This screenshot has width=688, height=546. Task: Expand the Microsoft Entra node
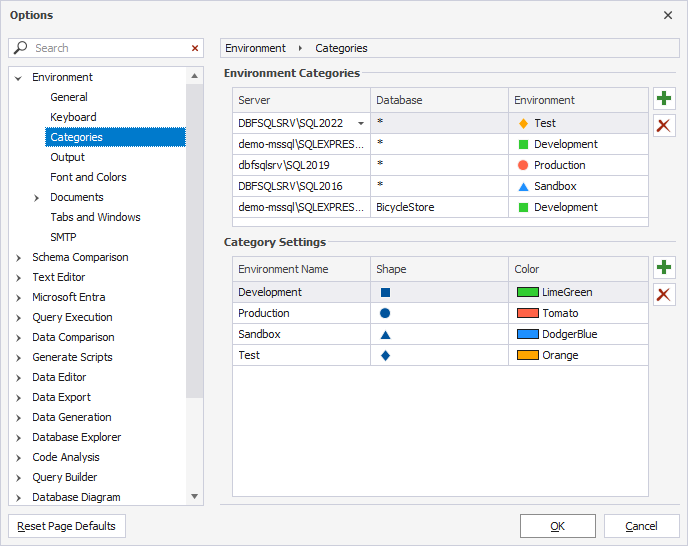(x=18, y=298)
